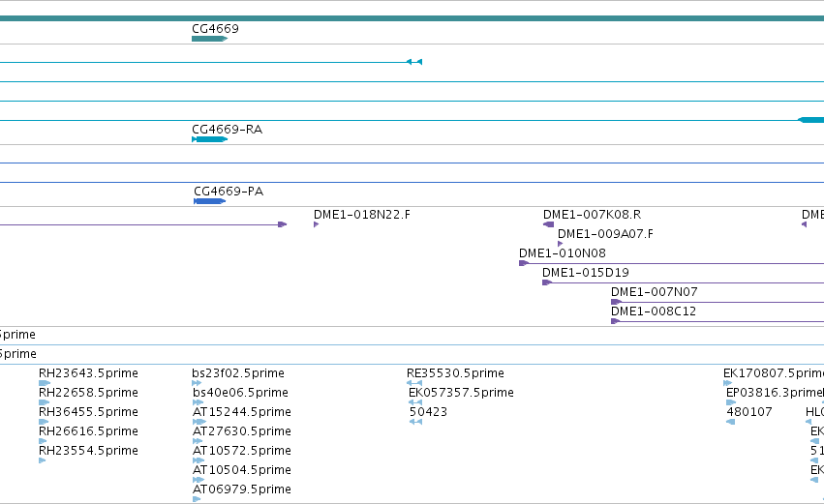Click the 50423 feature label
The height and width of the screenshot is (504, 824).
pyautogui.click(x=428, y=412)
